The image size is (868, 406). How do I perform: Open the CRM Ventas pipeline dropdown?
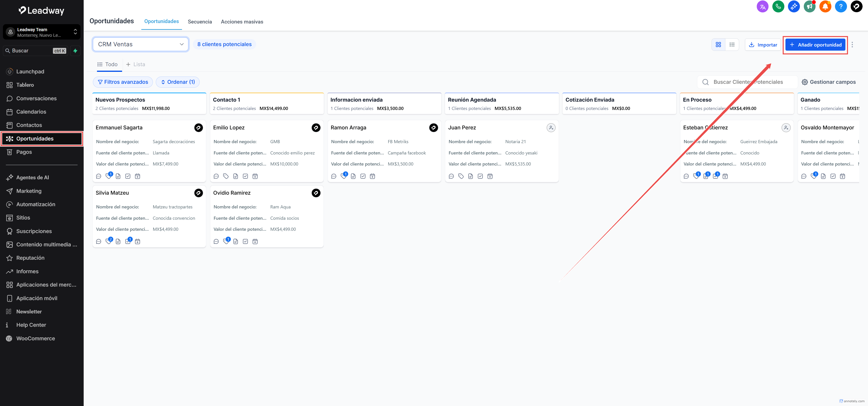click(x=140, y=44)
